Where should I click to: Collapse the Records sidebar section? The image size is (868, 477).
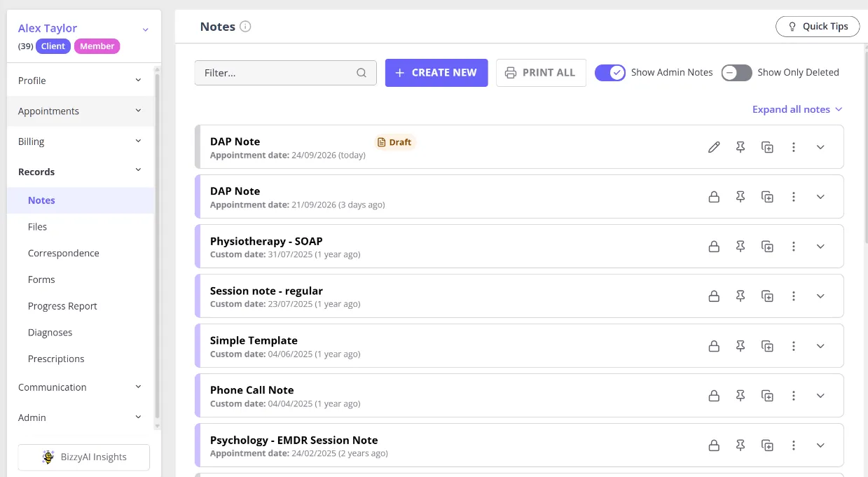coord(81,172)
